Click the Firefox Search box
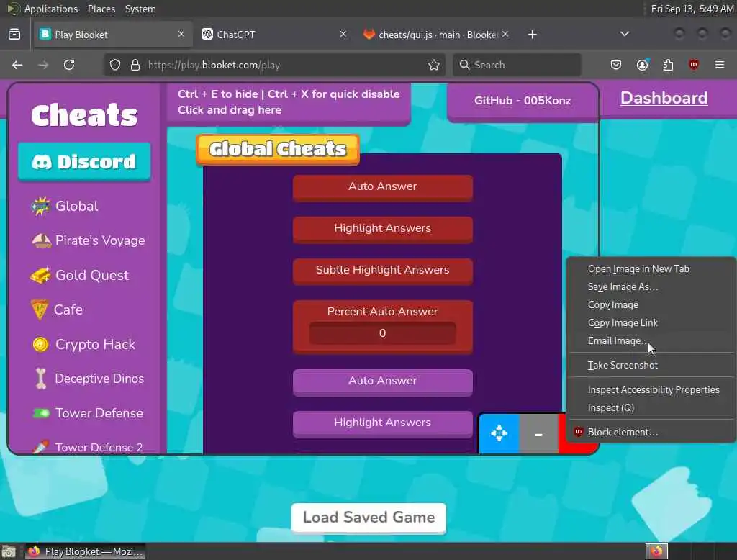 point(517,65)
